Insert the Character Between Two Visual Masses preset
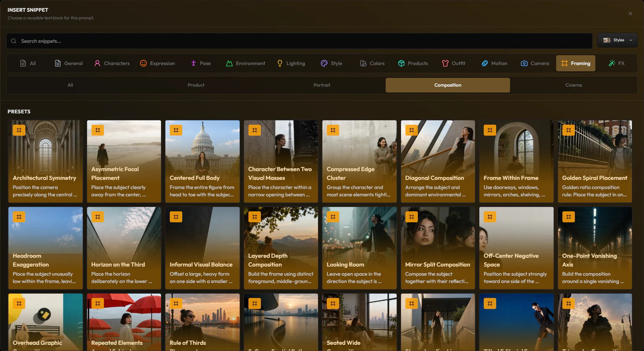This screenshot has height=351, width=644. 281,161
